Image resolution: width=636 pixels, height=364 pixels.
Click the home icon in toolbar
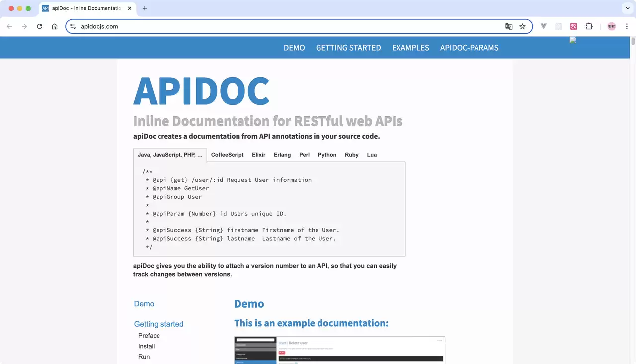point(55,26)
